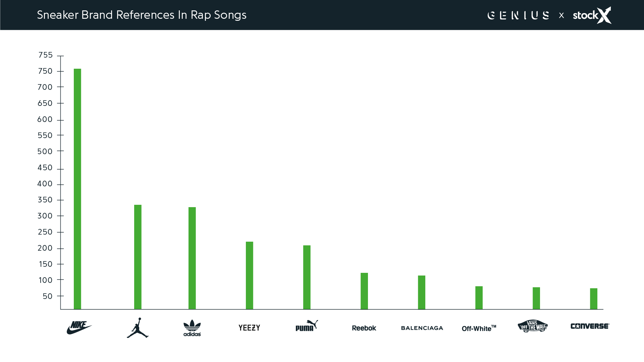Click the Balenciaga brand logo
The width and height of the screenshot is (644, 362).
point(422,328)
